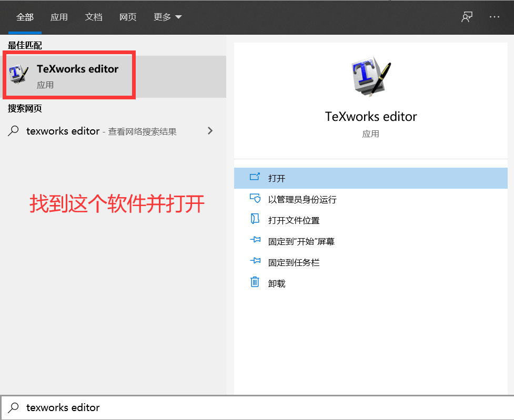
Task: Click 打开 to launch TeXworks
Action: point(371,178)
